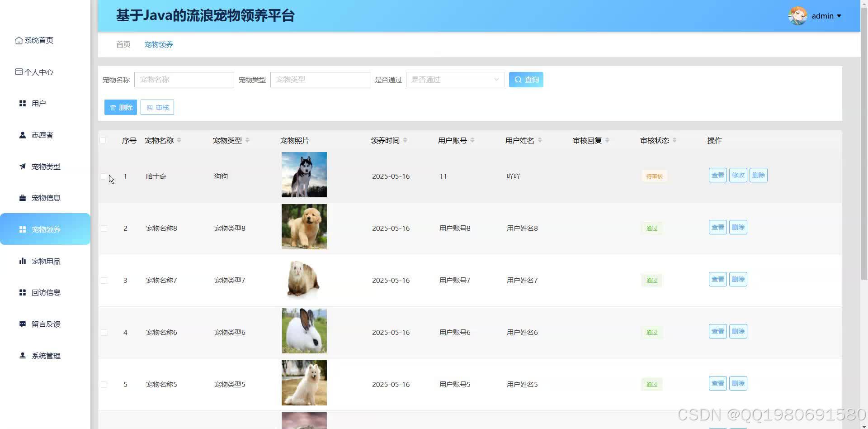Screen dimensions: 868x429
Task: Check the checkbox for 宠物名称8 row
Action: [104, 228]
